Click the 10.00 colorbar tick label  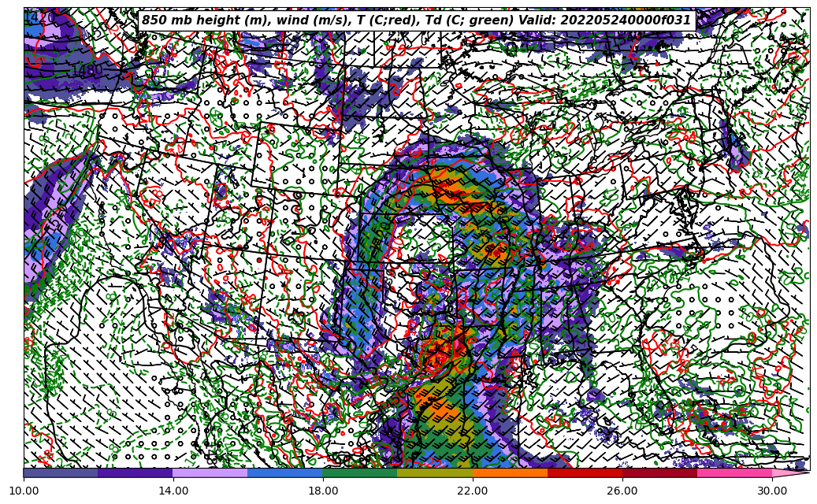coord(24,491)
